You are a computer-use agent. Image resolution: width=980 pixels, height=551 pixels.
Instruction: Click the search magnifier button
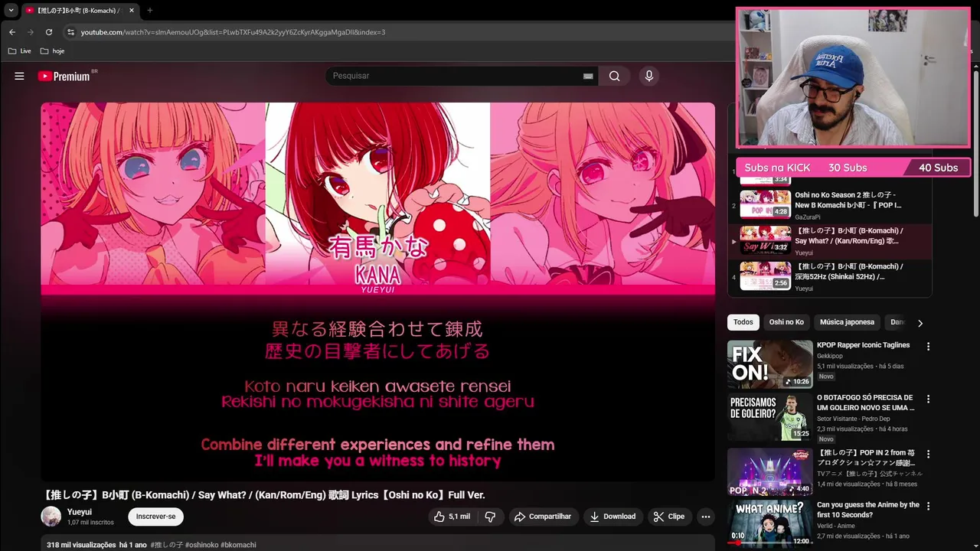pos(615,76)
